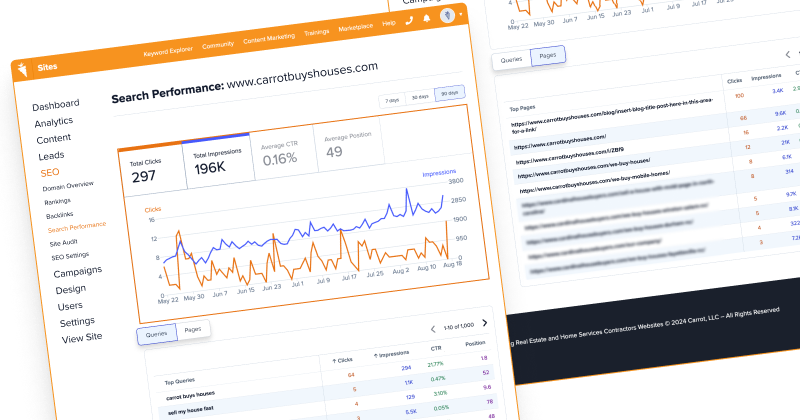Select Design in the sidebar
Image resolution: width=800 pixels, height=420 pixels.
(71, 290)
